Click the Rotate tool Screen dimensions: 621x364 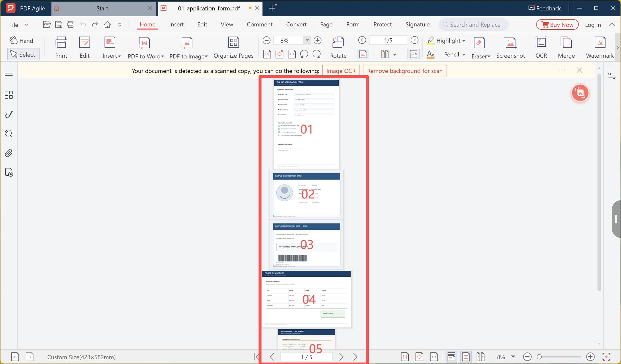point(338,48)
